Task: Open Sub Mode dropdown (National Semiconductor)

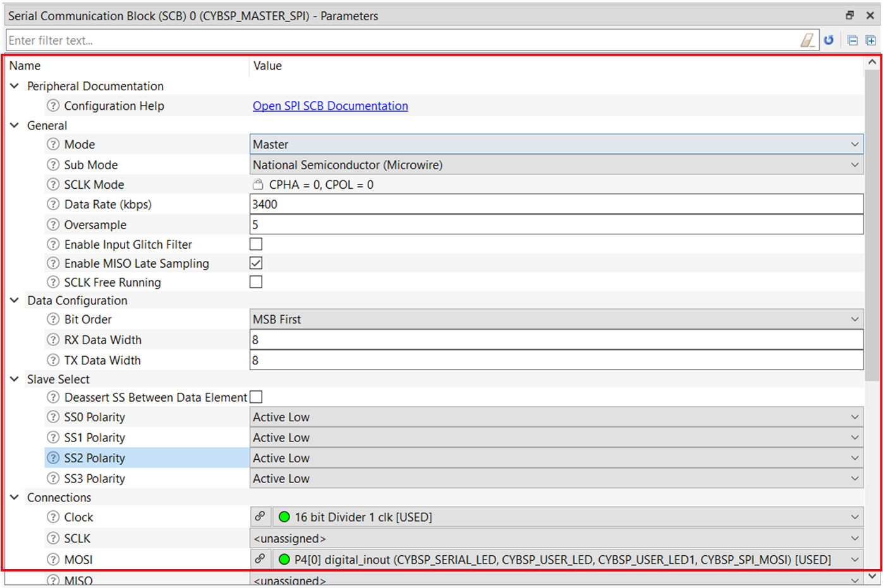Action: point(556,165)
